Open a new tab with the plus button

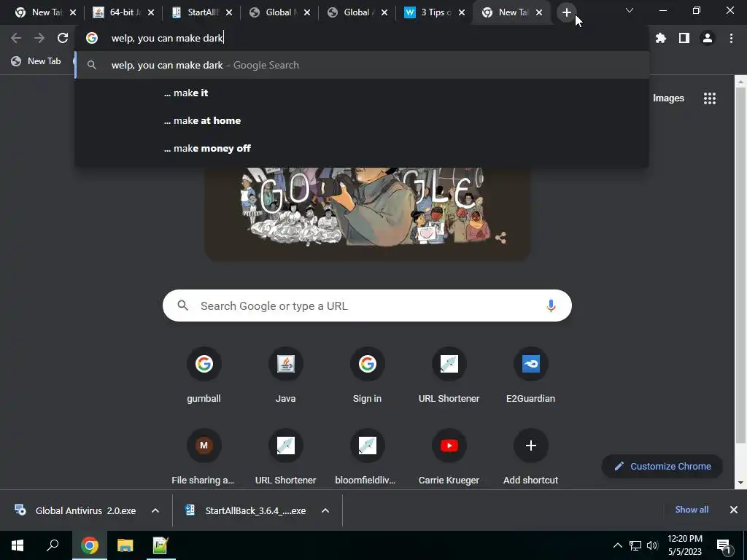pyautogui.click(x=566, y=13)
